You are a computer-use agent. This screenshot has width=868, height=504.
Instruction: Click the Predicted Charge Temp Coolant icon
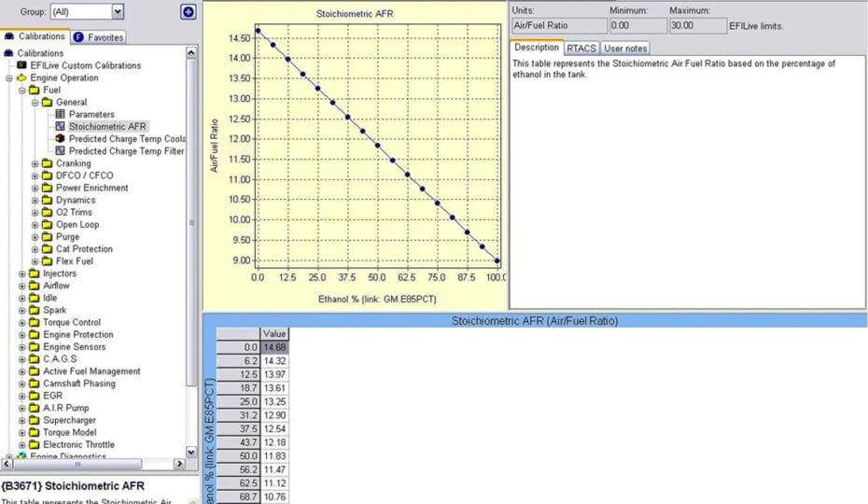point(60,138)
